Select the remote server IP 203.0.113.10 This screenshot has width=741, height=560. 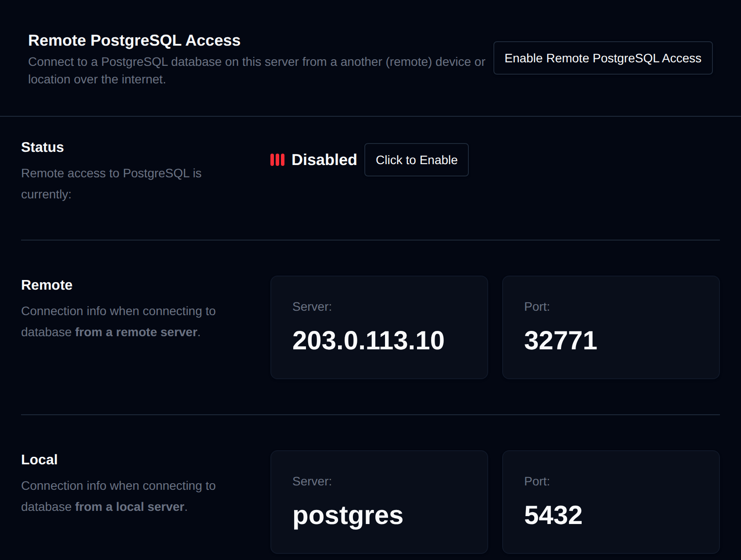tap(368, 340)
